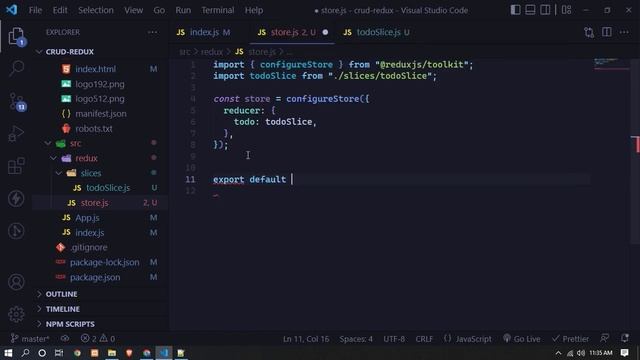Open Task View in the taskbar

click(59, 353)
